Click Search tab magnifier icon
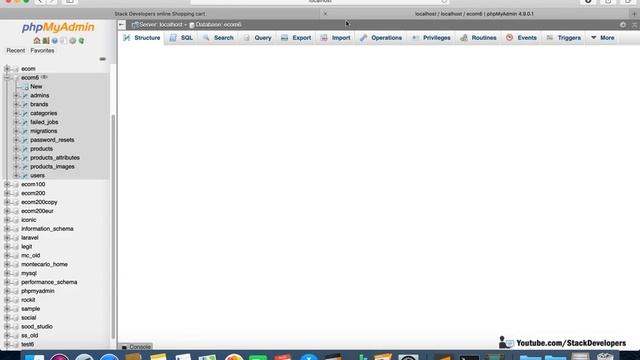The height and width of the screenshot is (360, 640). pos(206,38)
